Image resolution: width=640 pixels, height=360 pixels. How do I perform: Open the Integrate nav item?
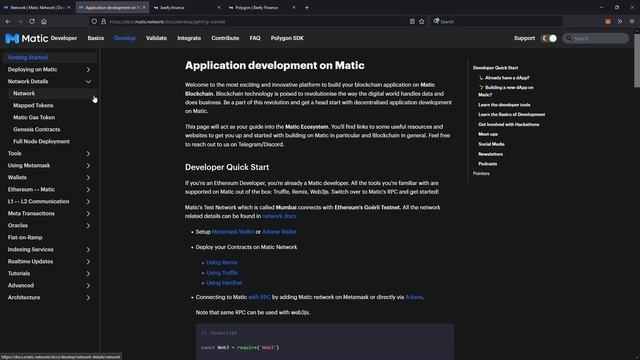pyautogui.click(x=189, y=38)
